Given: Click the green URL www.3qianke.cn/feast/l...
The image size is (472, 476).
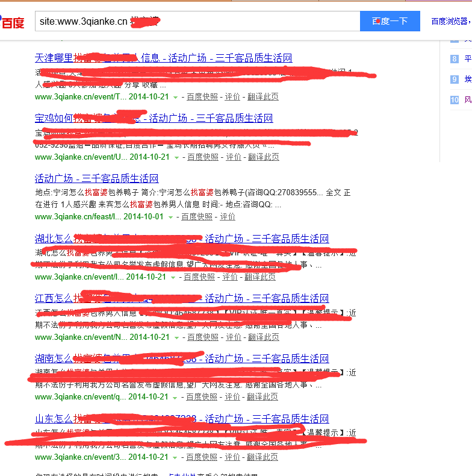Looking at the screenshot, I should [x=78, y=217].
